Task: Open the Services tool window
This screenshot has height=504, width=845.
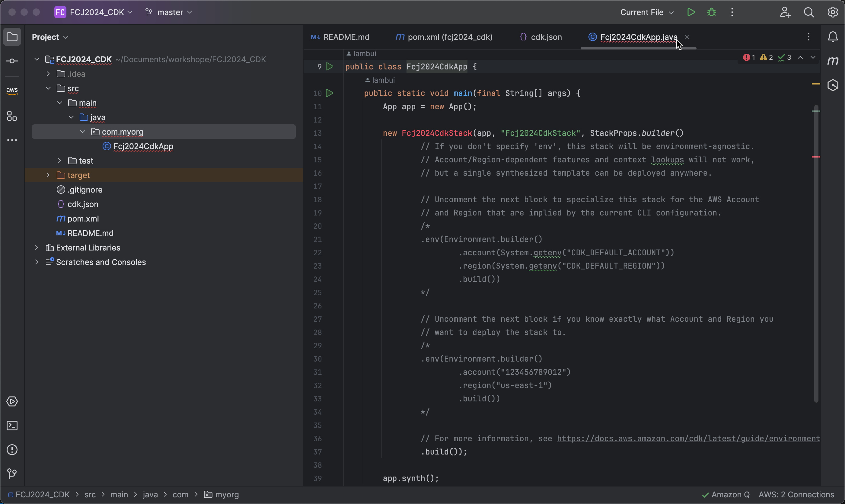Action: click(12, 401)
